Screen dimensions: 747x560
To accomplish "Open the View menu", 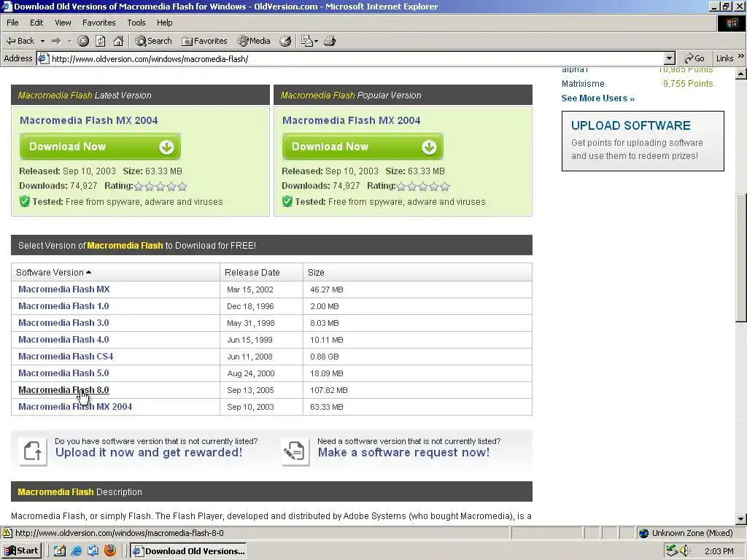I will point(63,23).
